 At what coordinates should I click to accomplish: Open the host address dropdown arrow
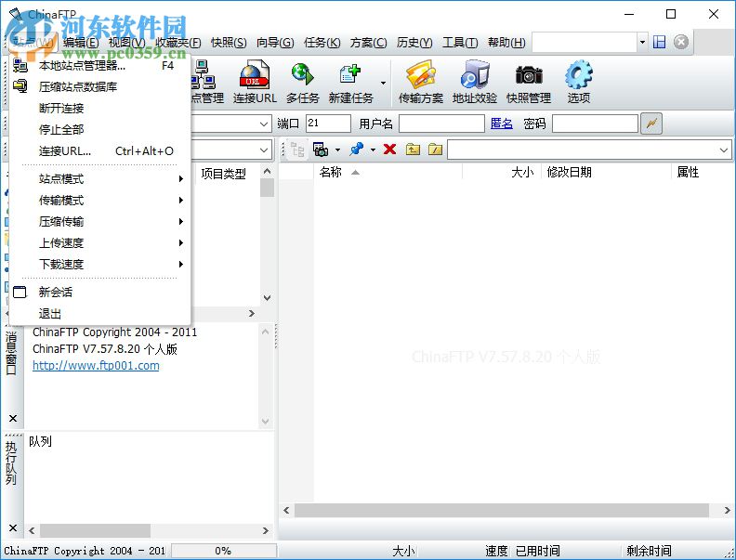coord(264,124)
